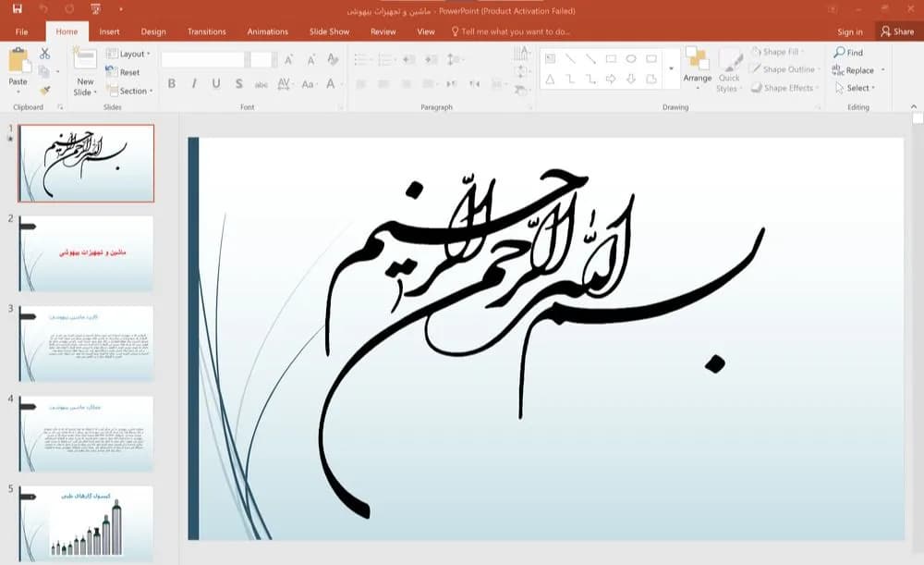Click in the font name box
The height and width of the screenshot is (565, 924).
[x=202, y=59]
